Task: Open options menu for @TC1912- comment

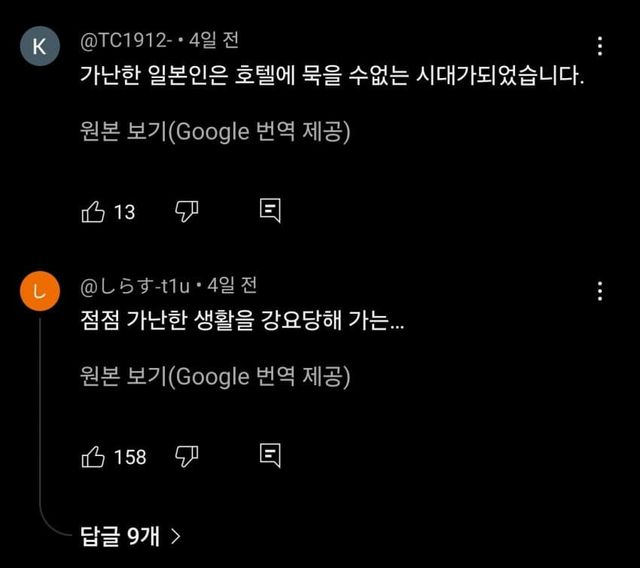Action: pos(599,46)
